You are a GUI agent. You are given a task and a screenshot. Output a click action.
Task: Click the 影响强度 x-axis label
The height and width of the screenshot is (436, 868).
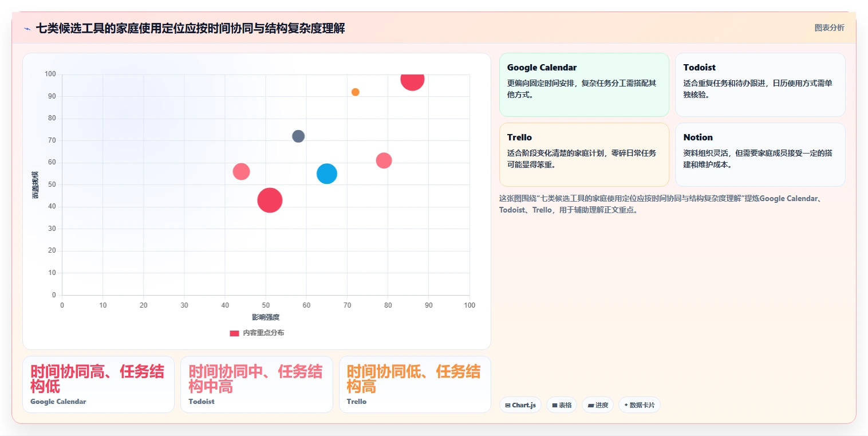(x=266, y=317)
